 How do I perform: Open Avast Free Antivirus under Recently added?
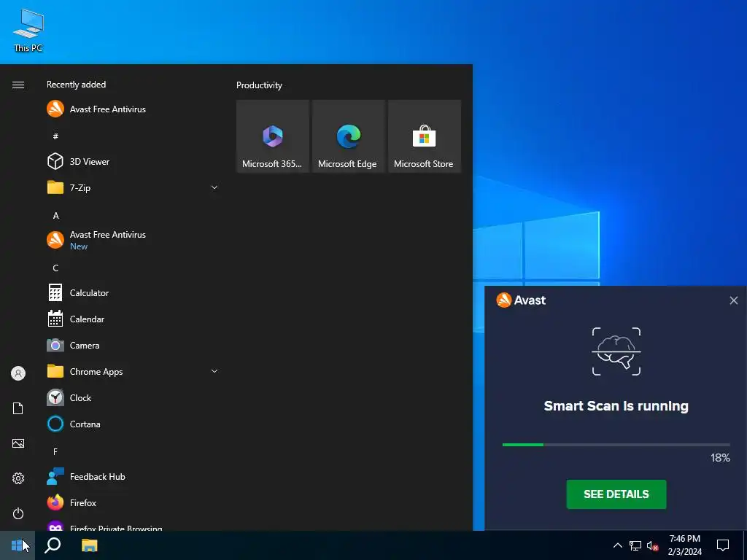132,109
